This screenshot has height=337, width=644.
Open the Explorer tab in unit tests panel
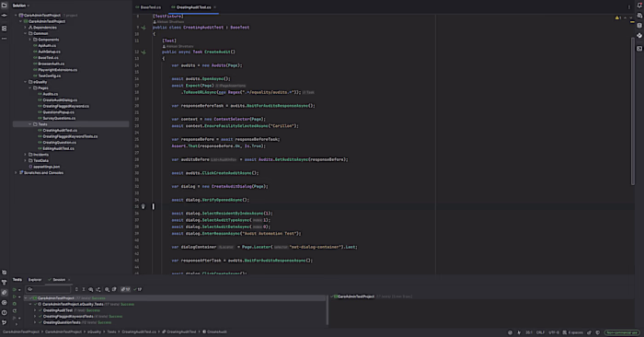[x=35, y=280]
